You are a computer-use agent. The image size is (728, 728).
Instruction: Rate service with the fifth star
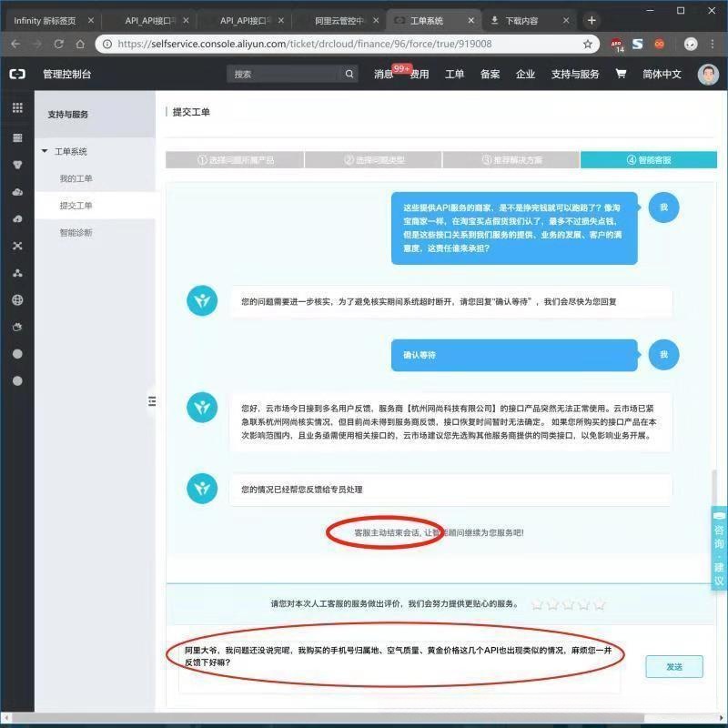coord(599,604)
